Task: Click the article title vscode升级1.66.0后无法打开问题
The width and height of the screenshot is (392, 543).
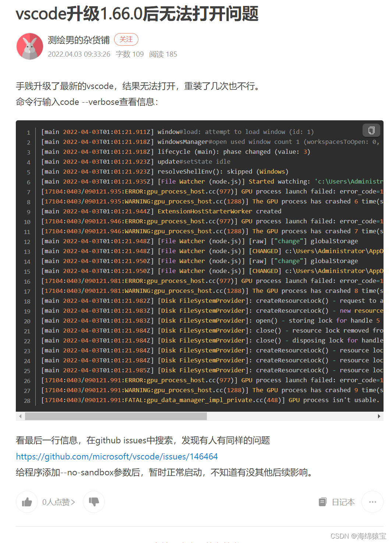Action: 137,14
